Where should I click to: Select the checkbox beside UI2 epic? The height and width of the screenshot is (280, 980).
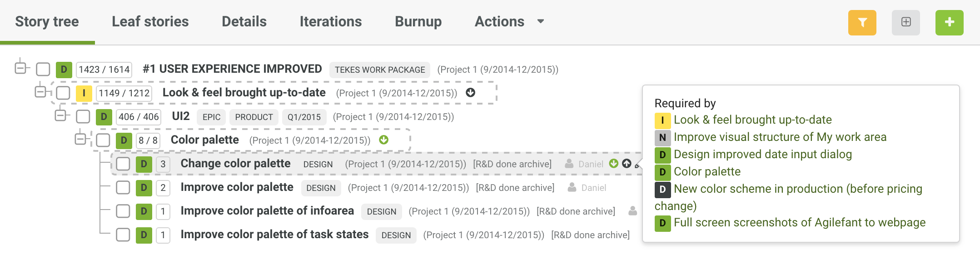83,117
